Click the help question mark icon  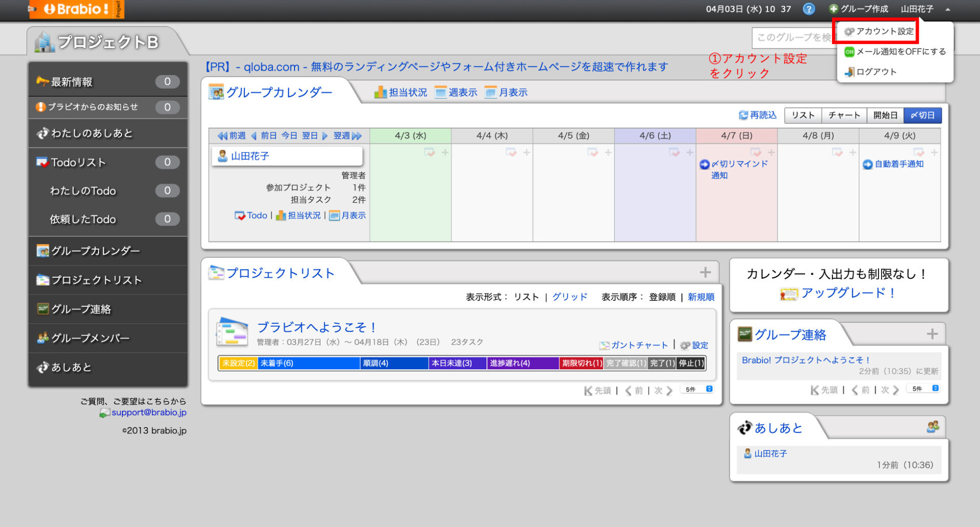[x=808, y=9]
